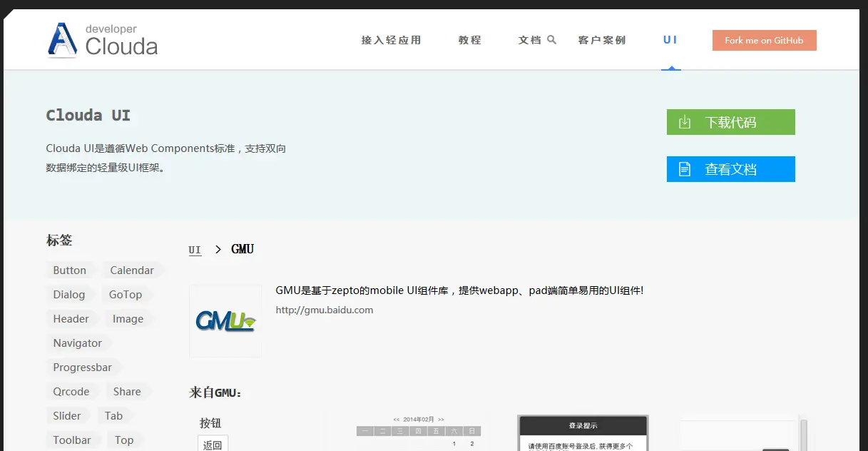Click the 查看文档 view docs button

[x=731, y=169]
